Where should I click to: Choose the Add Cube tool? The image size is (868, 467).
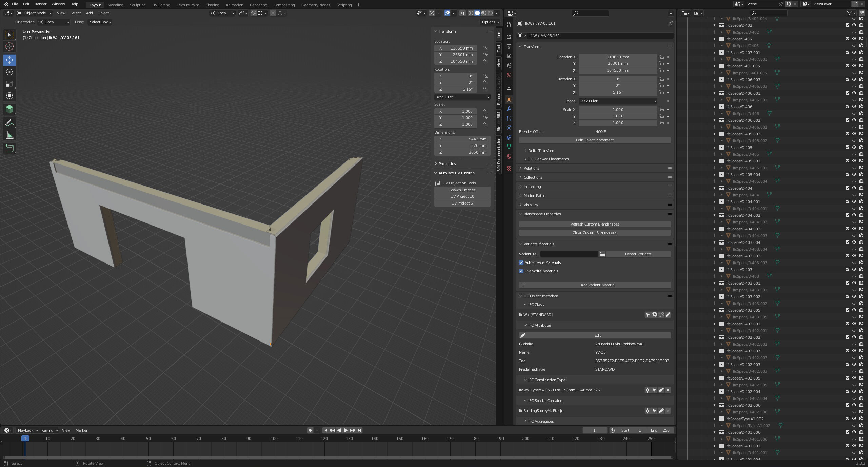point(9,148)
